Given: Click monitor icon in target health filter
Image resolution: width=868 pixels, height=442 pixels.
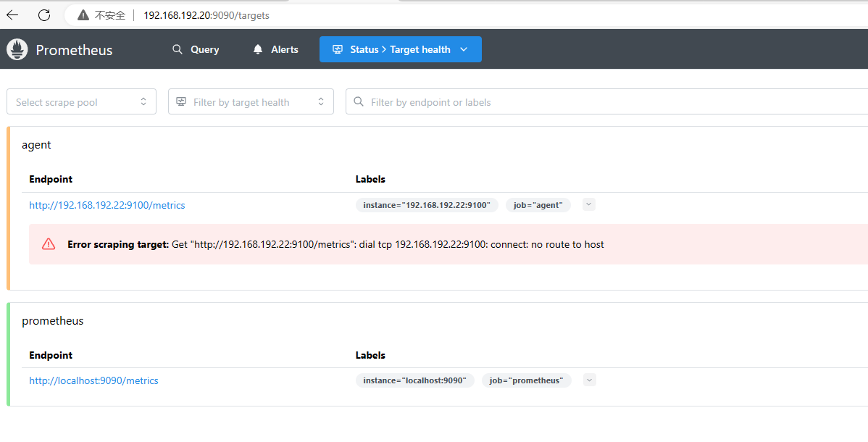Looking at the screenshot, I should pyautogui.click(x=181, y=102).
